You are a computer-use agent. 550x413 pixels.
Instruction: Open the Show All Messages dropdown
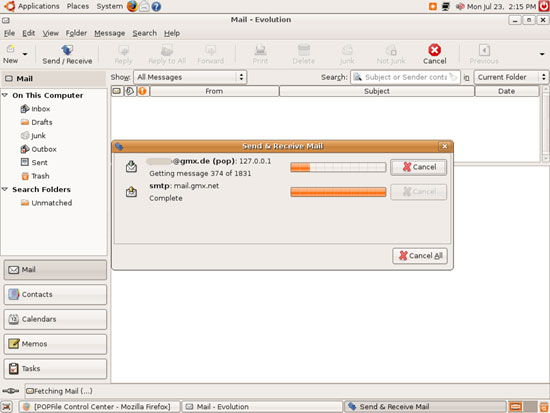pos(190,77)
